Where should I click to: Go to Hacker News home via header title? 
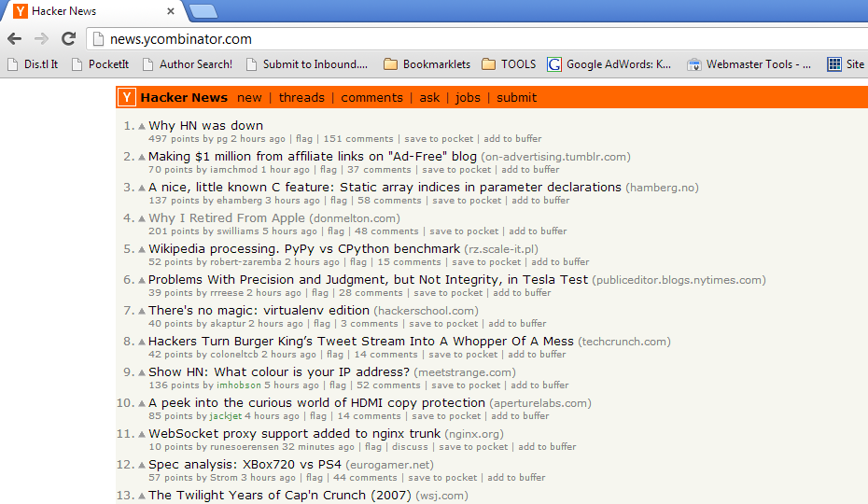tap(184, 97)
